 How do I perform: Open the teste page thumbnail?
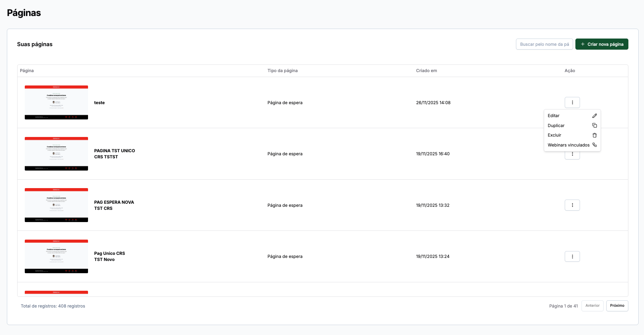(56, 103)
